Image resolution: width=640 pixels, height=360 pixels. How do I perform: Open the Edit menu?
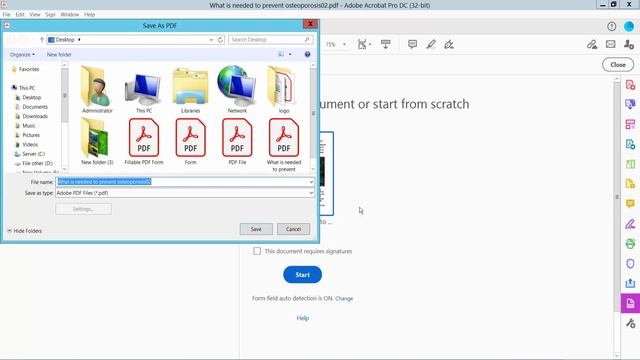tap(20, 14)
